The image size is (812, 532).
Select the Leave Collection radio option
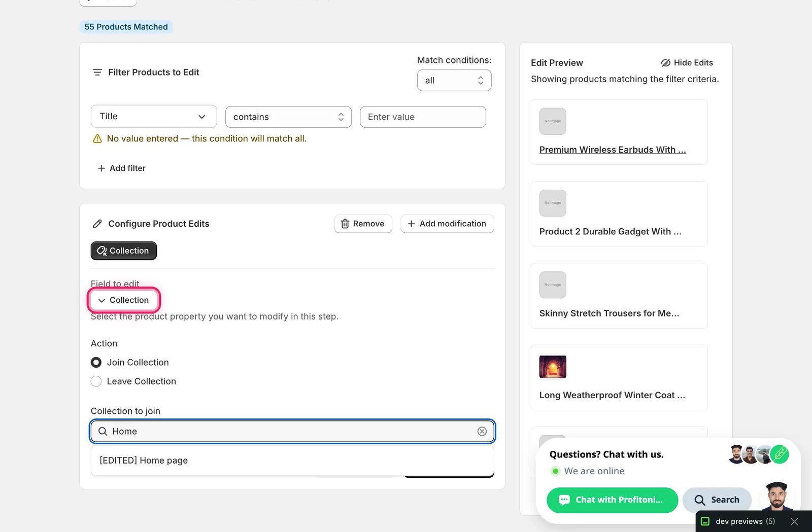[x=96, y=381]
